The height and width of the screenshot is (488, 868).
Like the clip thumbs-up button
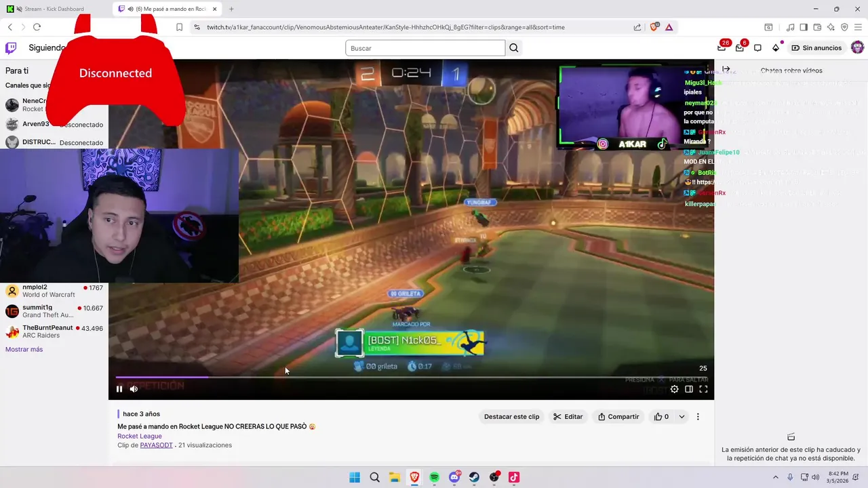[x=661, y=417]
